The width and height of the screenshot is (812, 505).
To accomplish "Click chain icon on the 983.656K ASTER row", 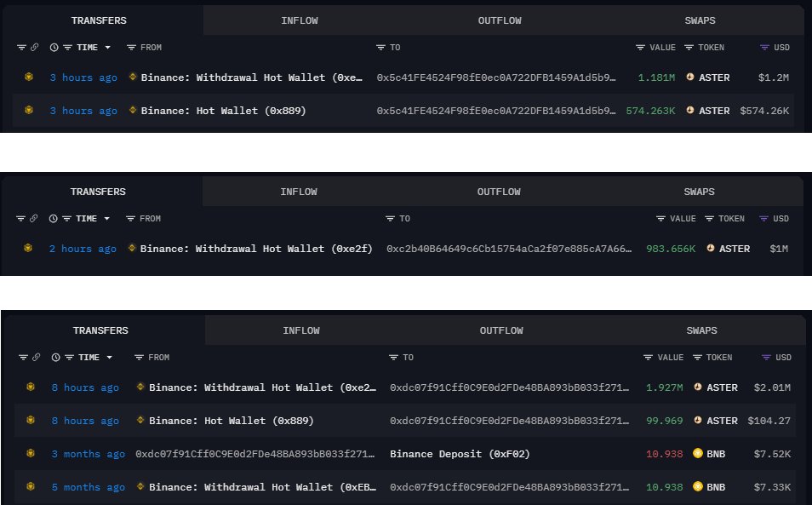I will coord(28,248).
